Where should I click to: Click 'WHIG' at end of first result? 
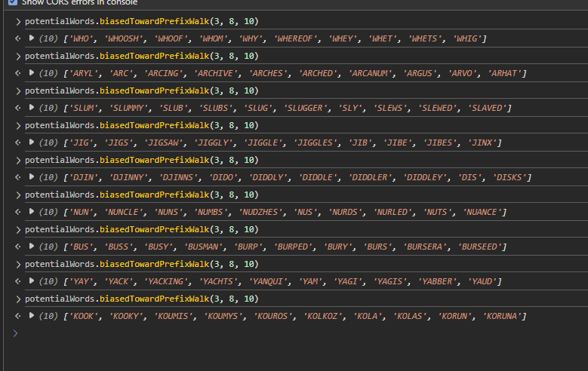tap(468, 38)
